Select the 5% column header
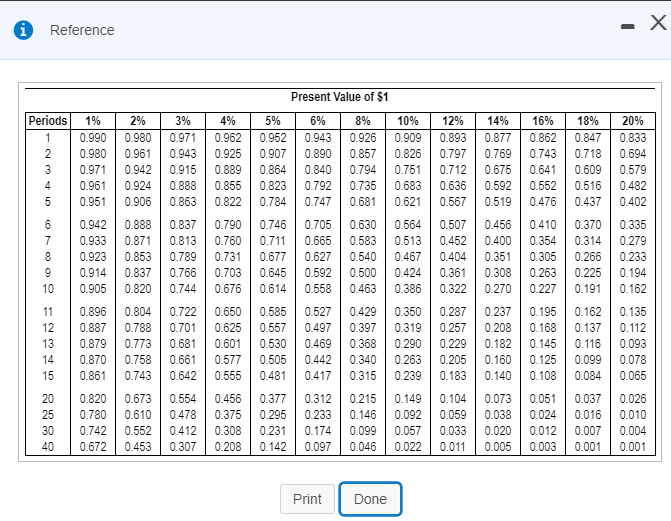This screenshot has height=521, width=671. (273, 121)
